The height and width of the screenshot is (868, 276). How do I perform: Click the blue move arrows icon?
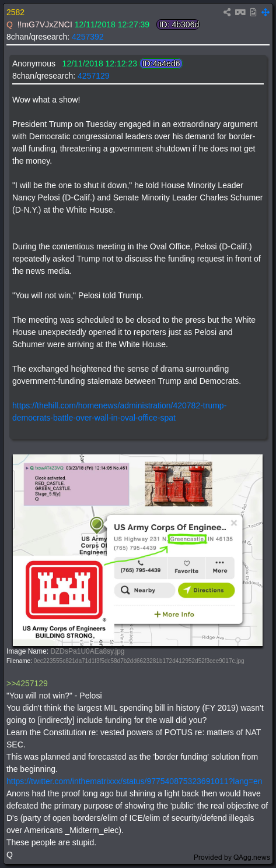(265, 12)
